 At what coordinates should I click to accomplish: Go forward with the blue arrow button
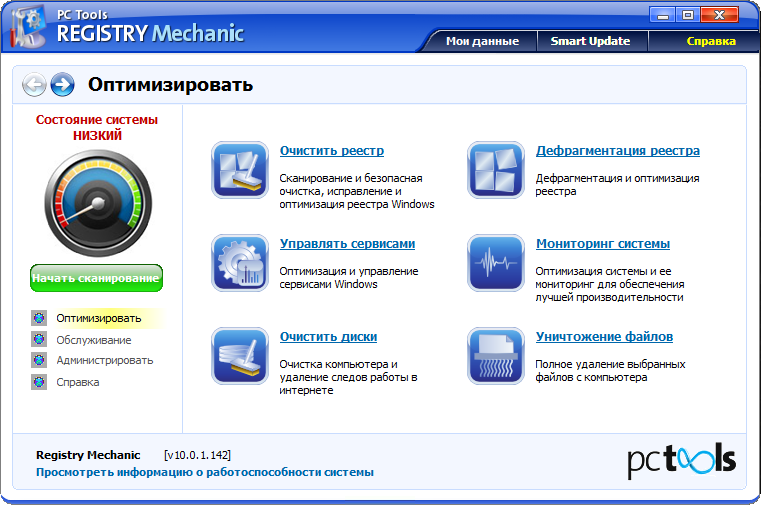click(63, 84)
